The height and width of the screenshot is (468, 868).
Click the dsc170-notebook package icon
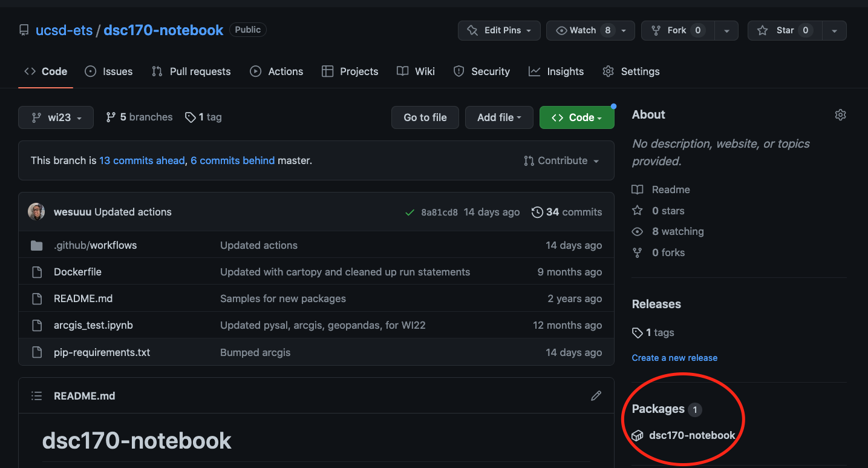[637, 435]
